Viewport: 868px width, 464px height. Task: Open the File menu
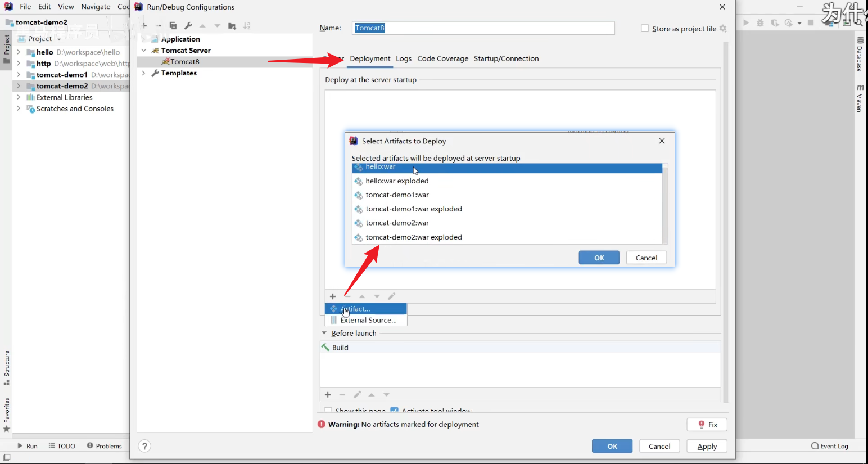[x=25, y=7]
